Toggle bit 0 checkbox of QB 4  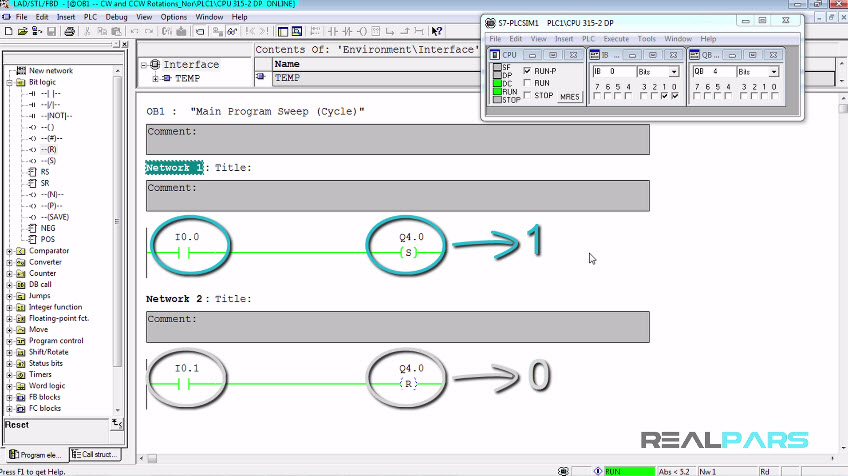coord(774,96)
